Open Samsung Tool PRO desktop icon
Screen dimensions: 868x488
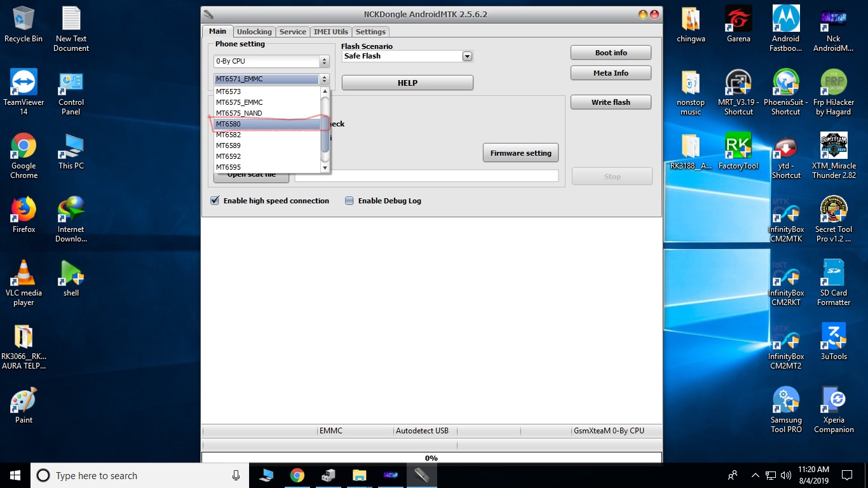pyautogui.click(x=786, y=410)
